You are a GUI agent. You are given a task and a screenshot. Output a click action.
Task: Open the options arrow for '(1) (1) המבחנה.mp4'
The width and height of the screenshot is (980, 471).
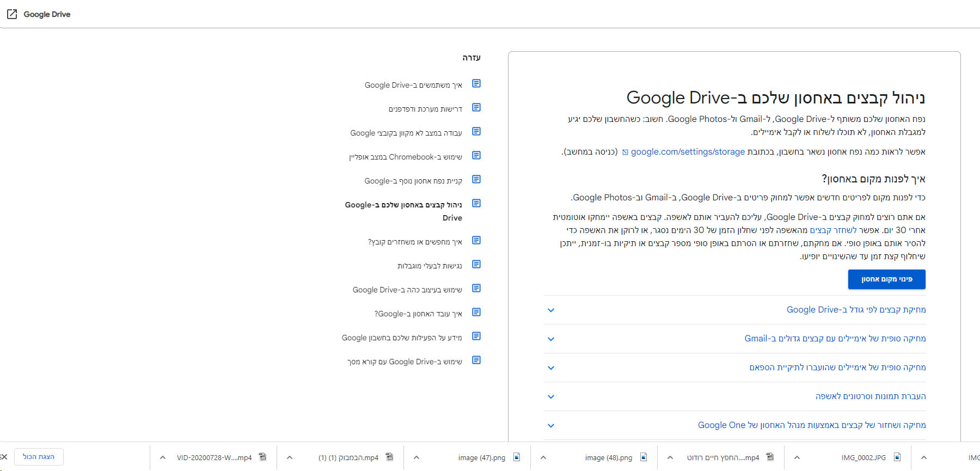290,457
